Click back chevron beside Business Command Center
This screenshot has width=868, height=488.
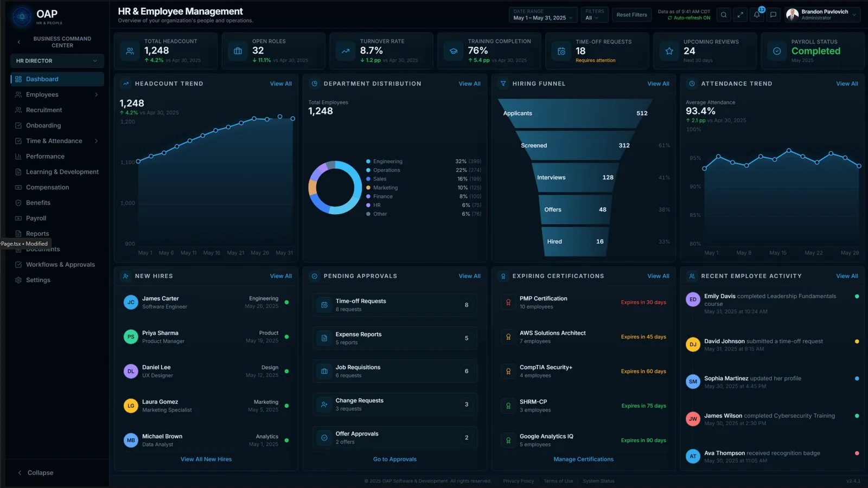click(x=19, y=42)
